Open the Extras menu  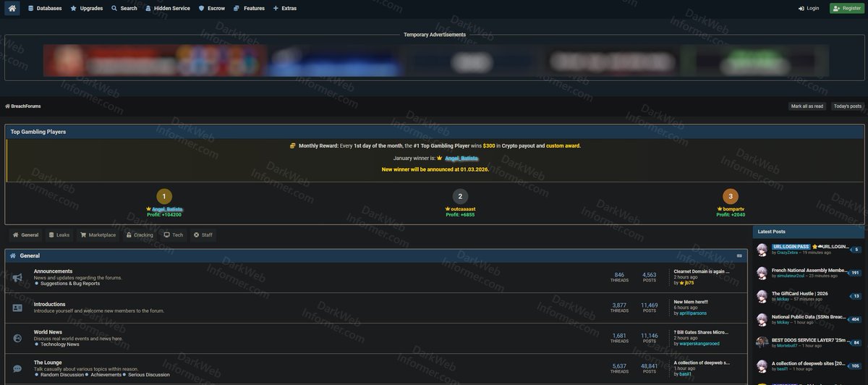284,8
